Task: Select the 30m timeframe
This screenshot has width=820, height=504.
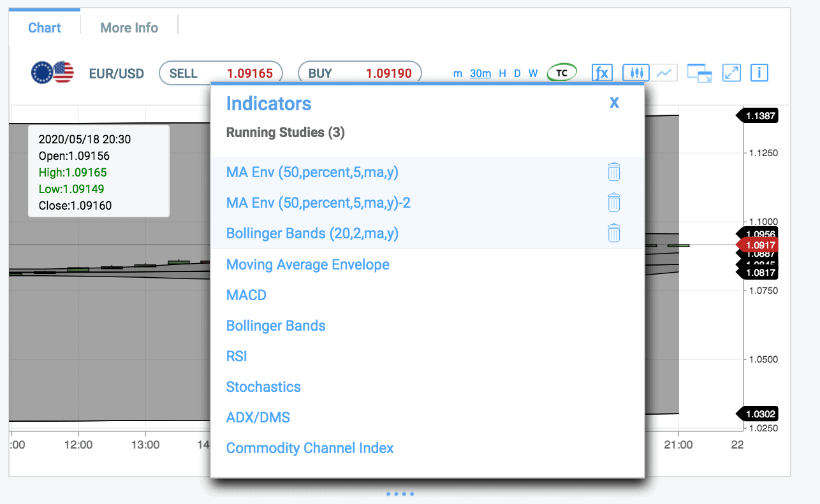Action: click(480, 73)
